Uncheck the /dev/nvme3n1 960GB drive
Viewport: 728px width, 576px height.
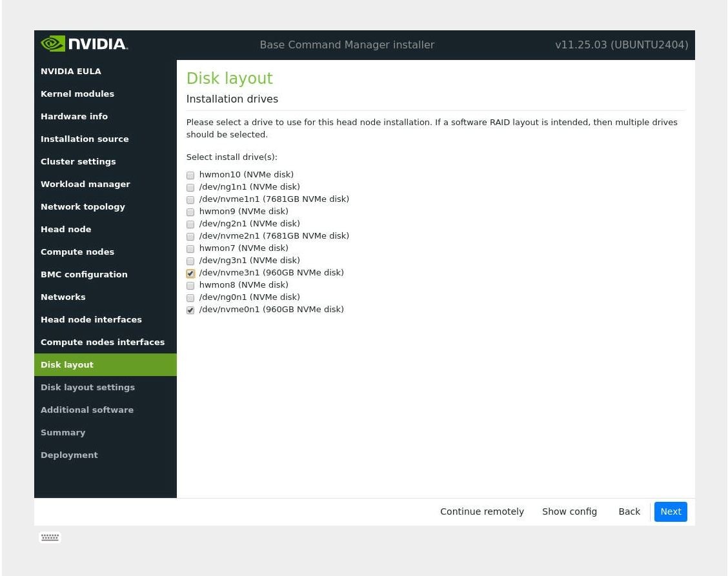pos(190,273)
